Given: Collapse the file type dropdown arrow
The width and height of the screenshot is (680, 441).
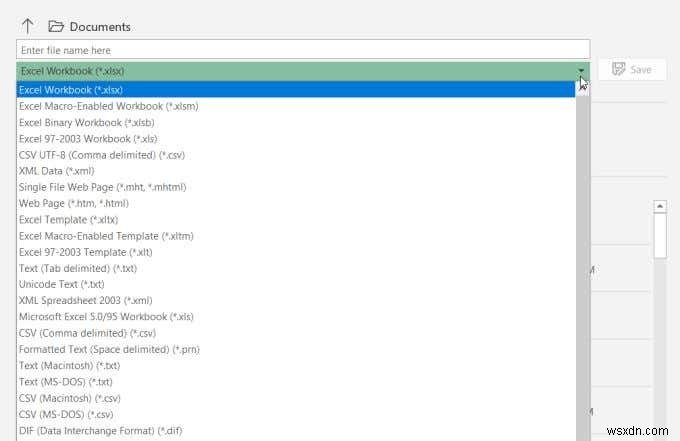Looking at the screenshot, I should point(581,70).
